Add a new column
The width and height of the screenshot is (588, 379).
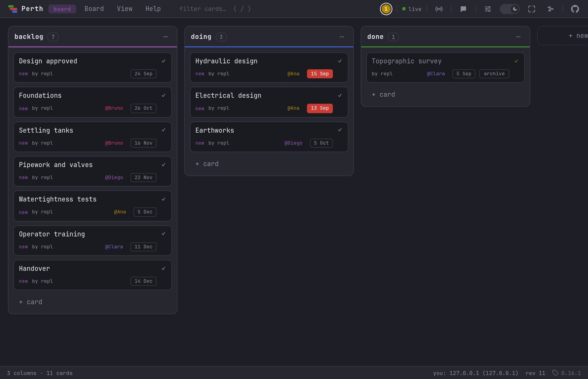click(x=563, y=36)
